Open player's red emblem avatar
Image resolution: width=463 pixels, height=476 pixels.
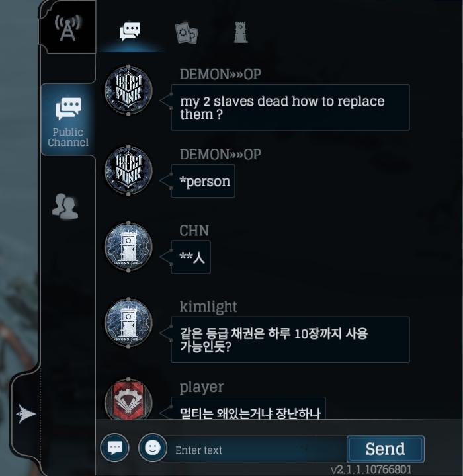point(128,399)
